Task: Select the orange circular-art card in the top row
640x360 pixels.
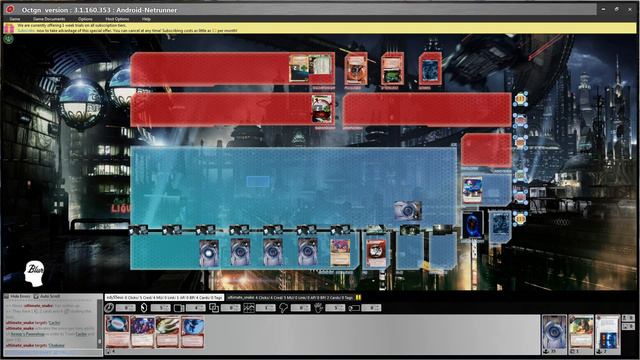Action: click(356, 69)
